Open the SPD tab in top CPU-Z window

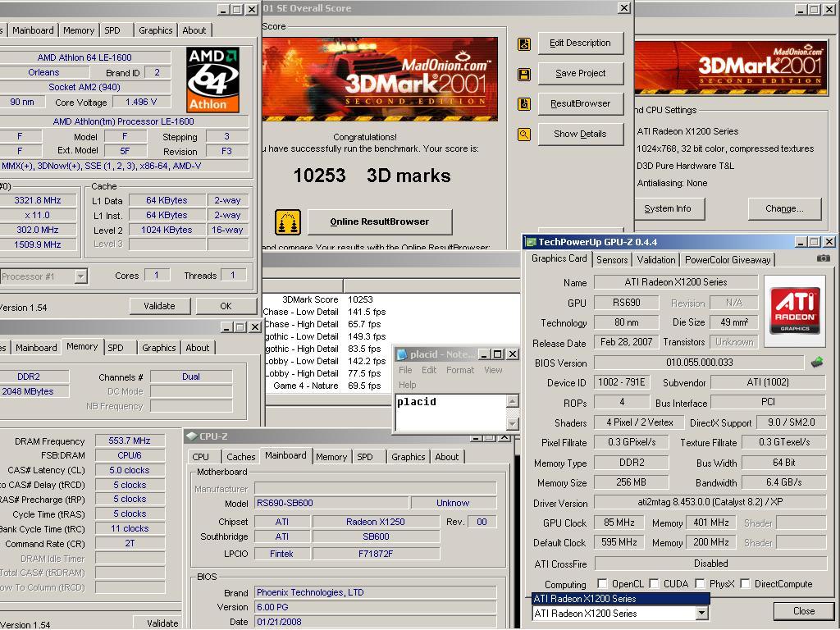tap(112, 30)
